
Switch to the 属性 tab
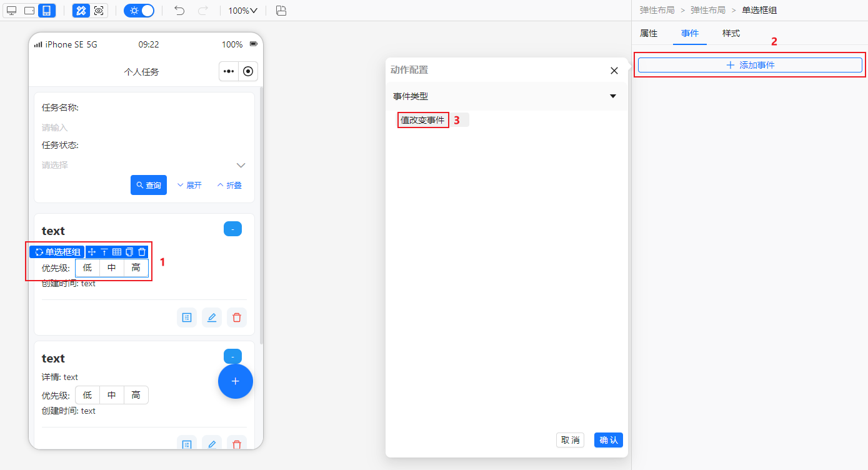click(x=649, y=34)
